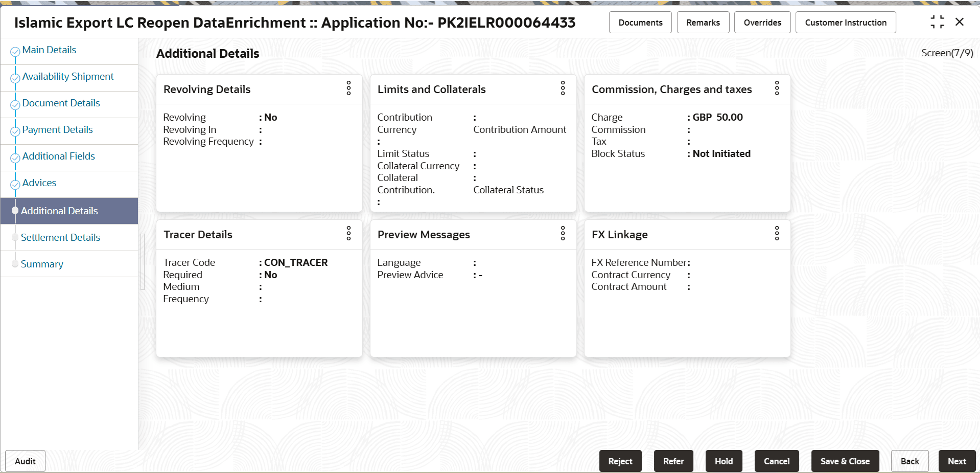Click the Availability Shipment step checkmark icon
The image size is (980, 473).
15,78
